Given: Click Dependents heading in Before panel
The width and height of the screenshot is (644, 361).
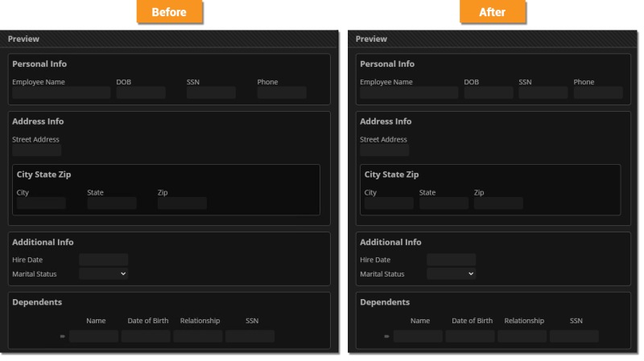Looking at the screenshot, I should [x=37, y=302].
